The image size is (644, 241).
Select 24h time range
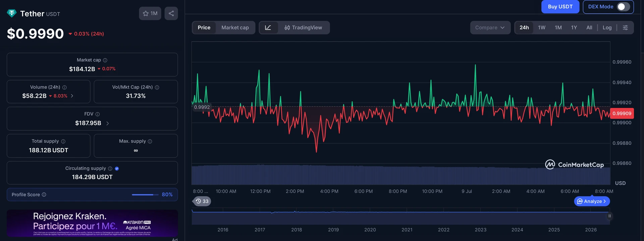524,27
